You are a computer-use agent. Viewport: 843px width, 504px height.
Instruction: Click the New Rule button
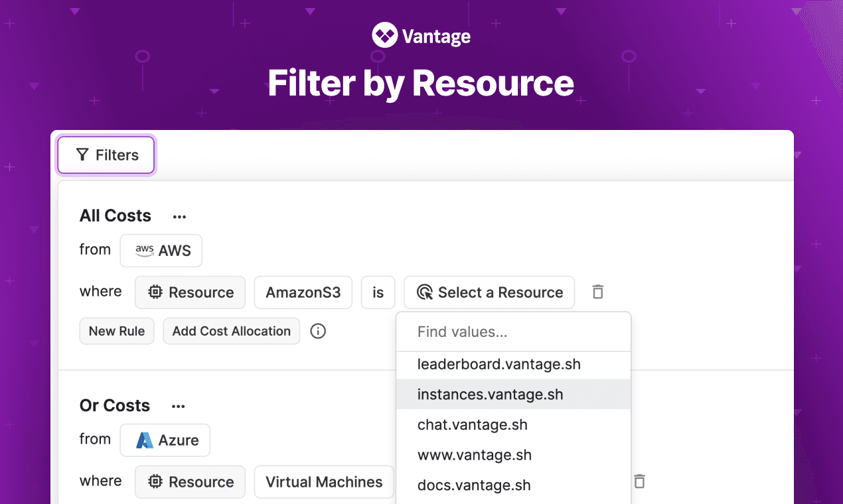117,331
